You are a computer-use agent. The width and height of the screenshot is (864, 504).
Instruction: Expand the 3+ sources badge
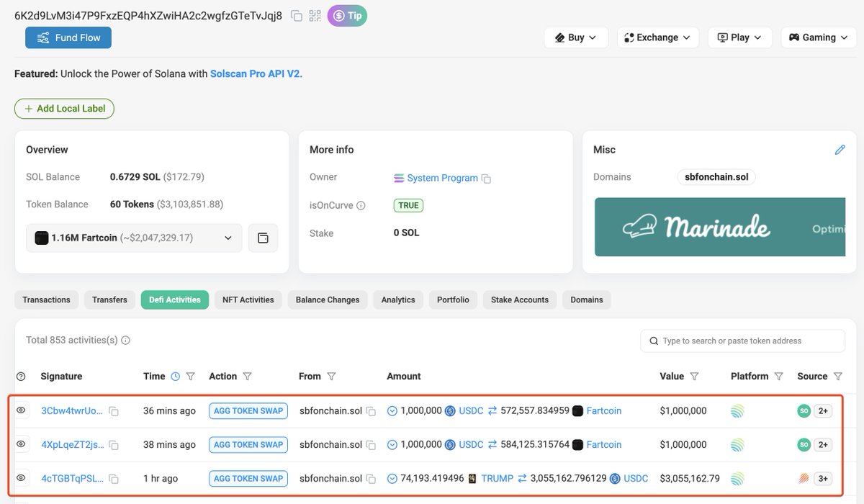(x=824, y=479)
